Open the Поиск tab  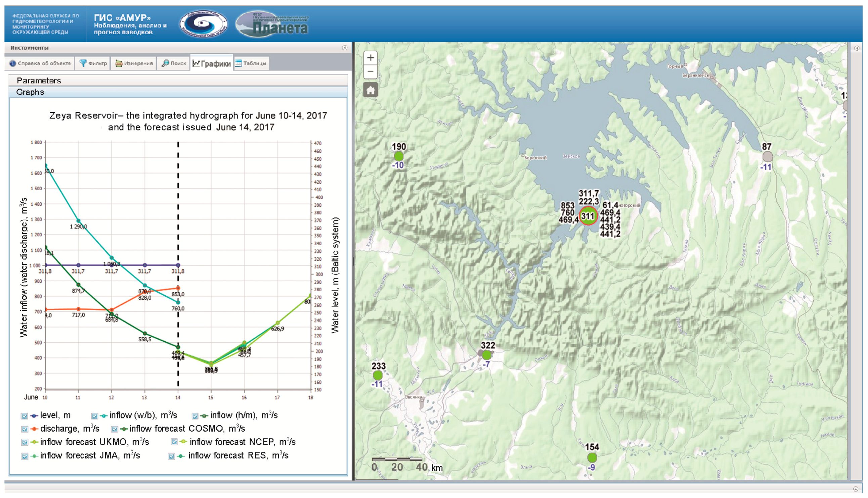coord(174,63)
